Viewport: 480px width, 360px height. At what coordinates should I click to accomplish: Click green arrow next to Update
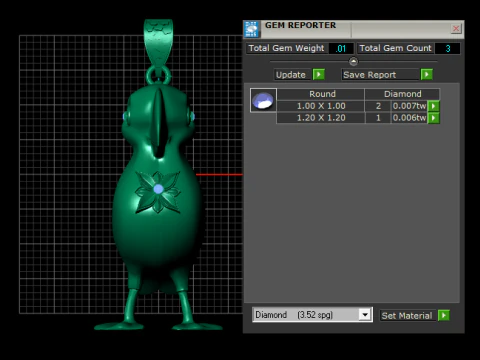(x=319, y=74)
